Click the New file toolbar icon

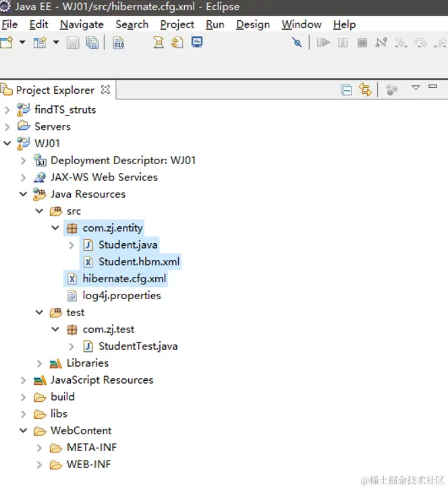pos(7,43)
